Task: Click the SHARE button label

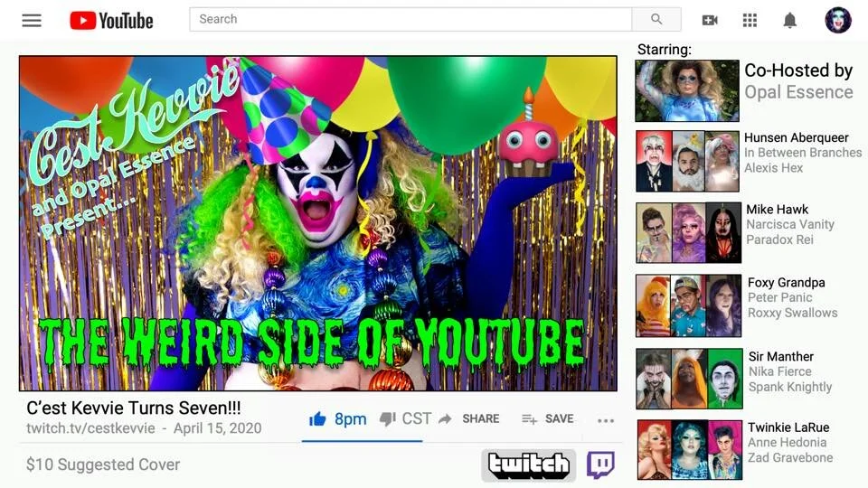Action: coord(480,418)
